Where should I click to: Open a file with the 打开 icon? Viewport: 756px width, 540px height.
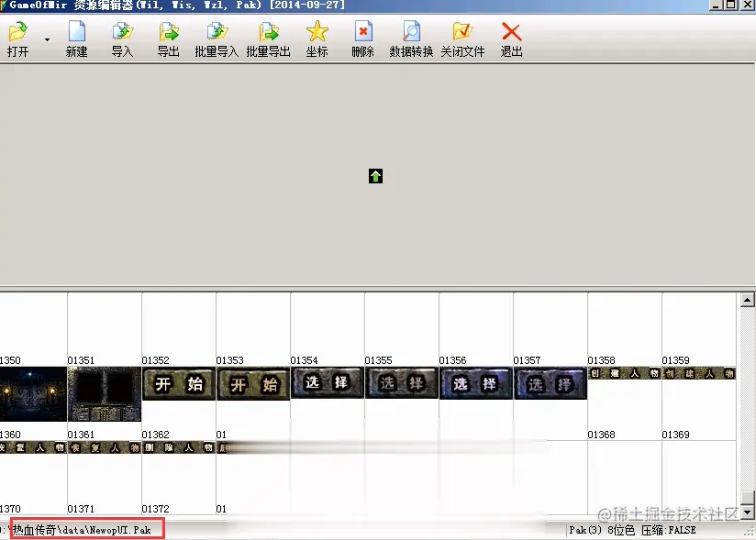pos(17,39)
